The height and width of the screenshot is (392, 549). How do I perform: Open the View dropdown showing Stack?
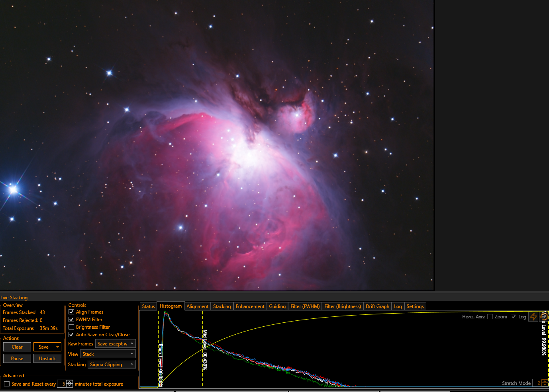pyautogui.click(x=108, y=354)
